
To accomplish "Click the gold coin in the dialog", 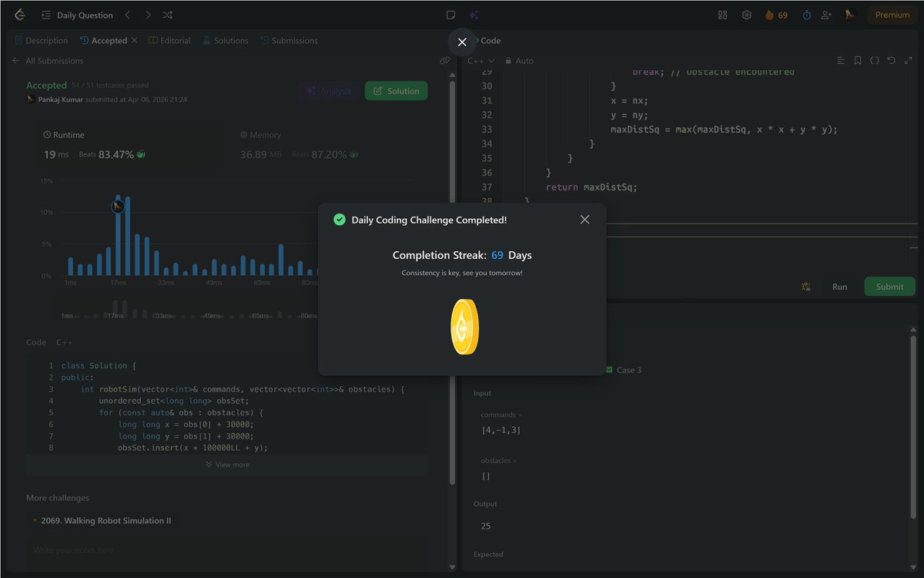I will pyautogui.click(x=464, y=327).
